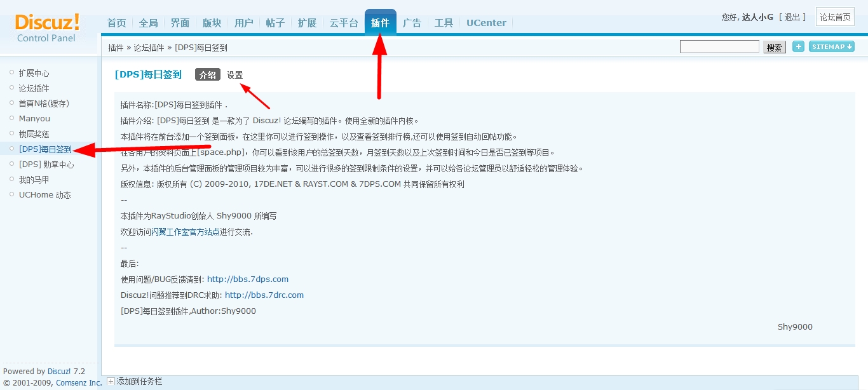Open the 首页 top menu

pyautogui.click(x=117, y=23)
